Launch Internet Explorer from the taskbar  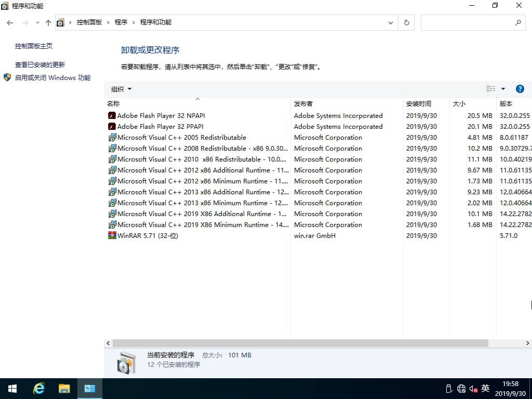(x=38, y=388)
